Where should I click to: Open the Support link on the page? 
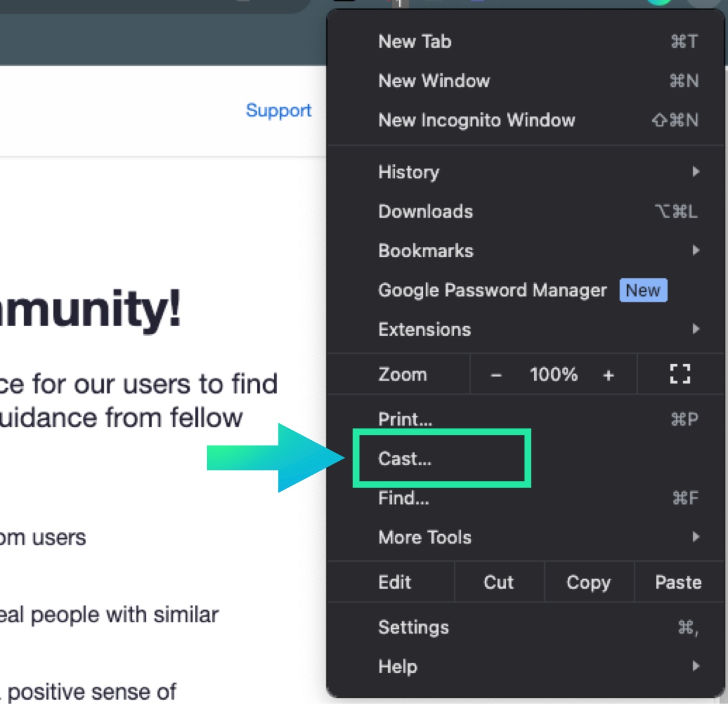[x=278, y=110]
